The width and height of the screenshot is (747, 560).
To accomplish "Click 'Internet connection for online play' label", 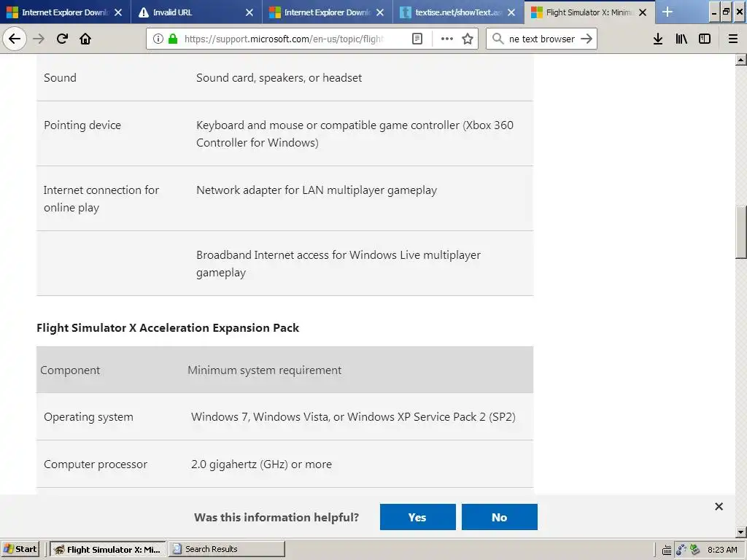I will point(101,198).
